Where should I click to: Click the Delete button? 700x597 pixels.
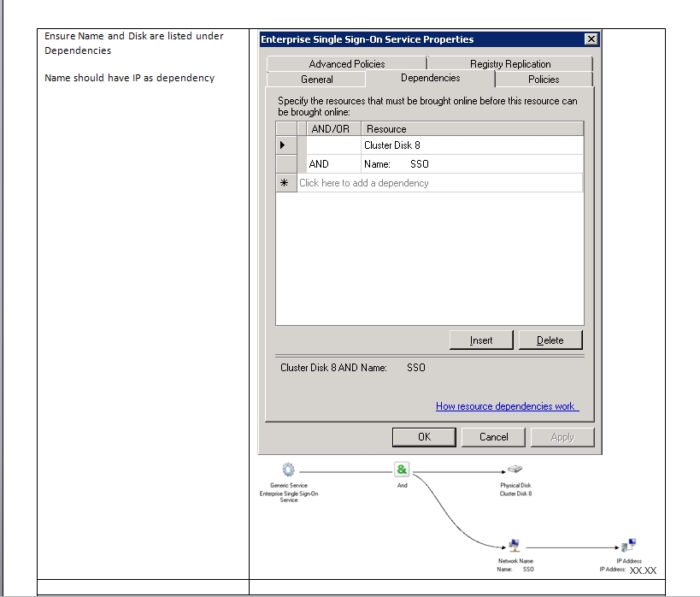click(x=550, y=340)
